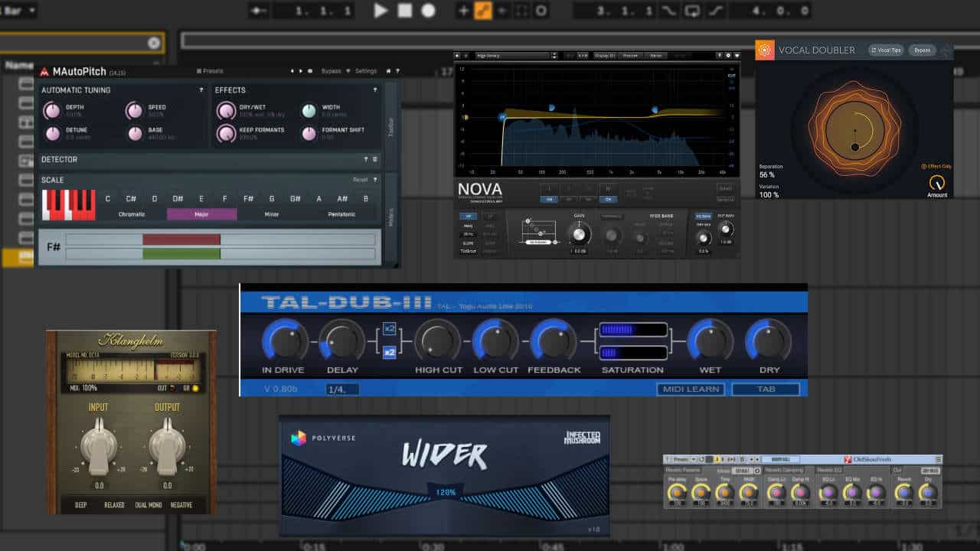Click the piano keyboard thumbnail in the MAutoPitch Scale section
Viewport: 980px width, 551px height.
(68, 205)
